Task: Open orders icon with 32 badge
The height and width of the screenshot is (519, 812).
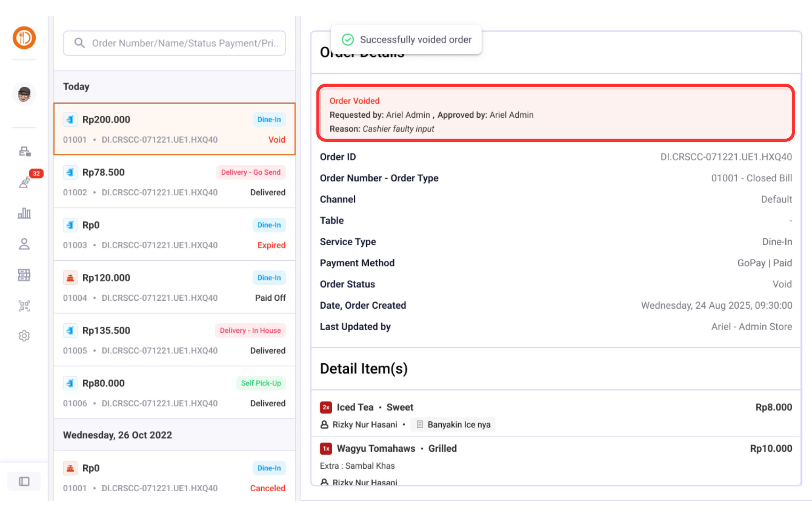Action: [x=25, y=182]
